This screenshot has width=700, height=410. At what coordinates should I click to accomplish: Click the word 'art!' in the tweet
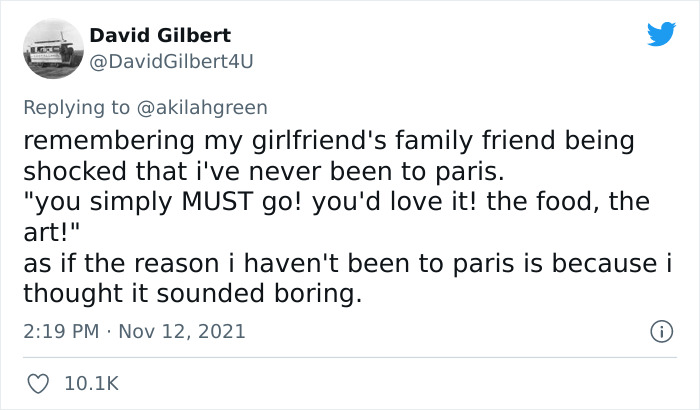tap(49, 232)
